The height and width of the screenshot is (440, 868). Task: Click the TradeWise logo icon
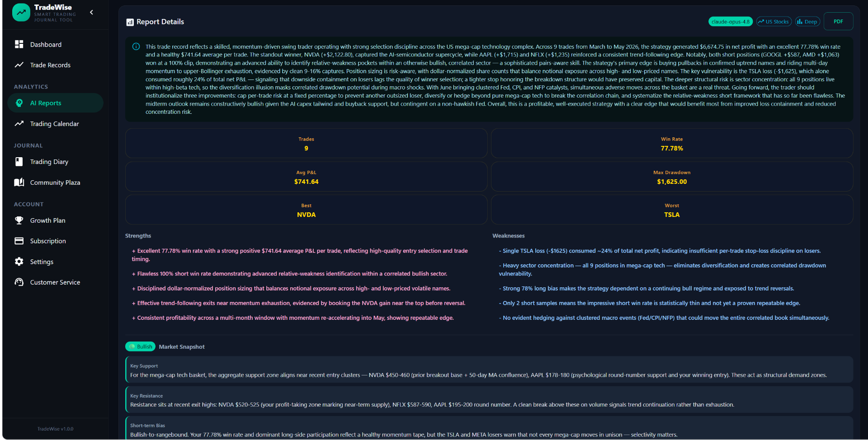point(21,13)
